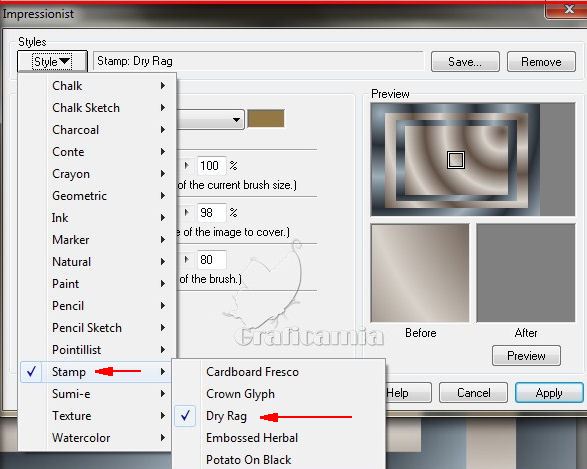Image resolution: width=587 pixels, height=469 pixels.
Task: Select Dry Rag checked style
Action: (226, 416)
